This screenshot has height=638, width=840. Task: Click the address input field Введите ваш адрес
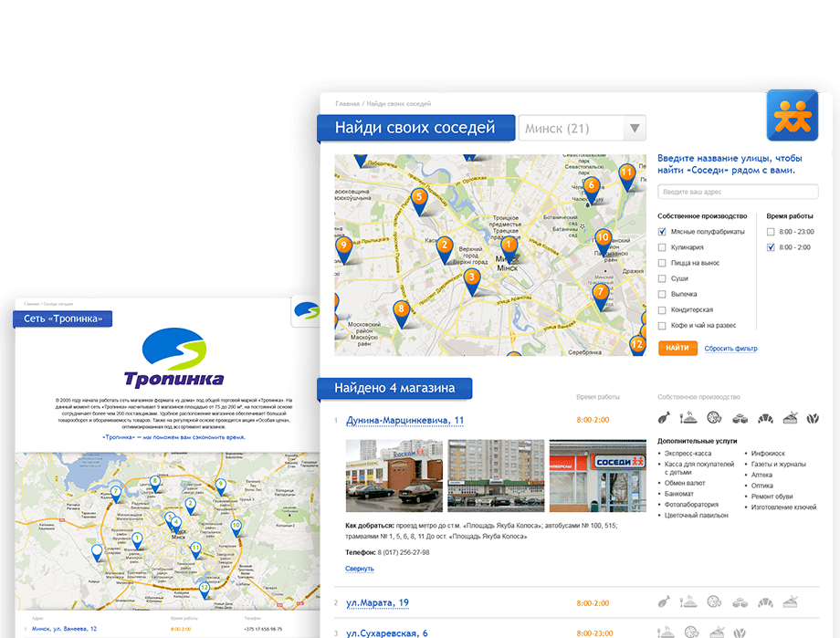738,192
